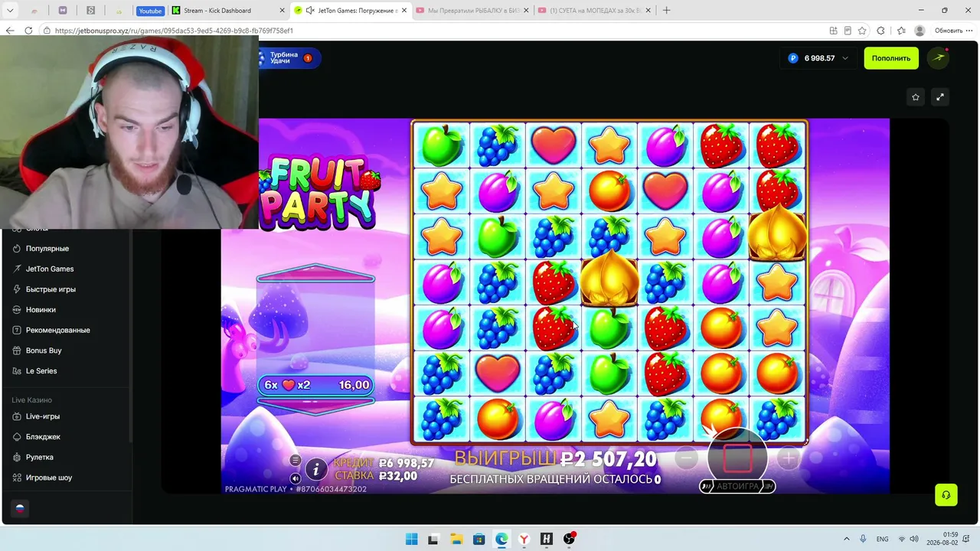Screen dimensions: 980x551
Task: Stop the spin with the red square button
Action: pyautogui.click(x=737, y=458)
